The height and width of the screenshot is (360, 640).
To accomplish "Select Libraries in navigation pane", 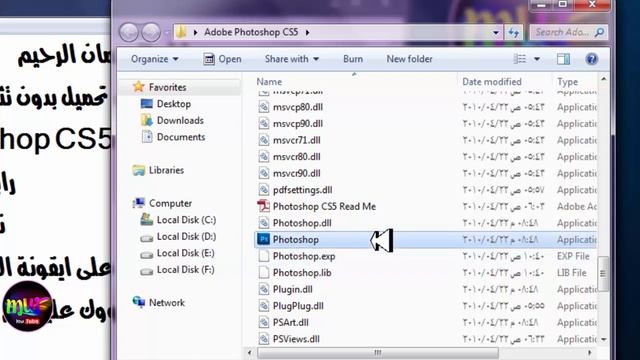I will 166,170.
